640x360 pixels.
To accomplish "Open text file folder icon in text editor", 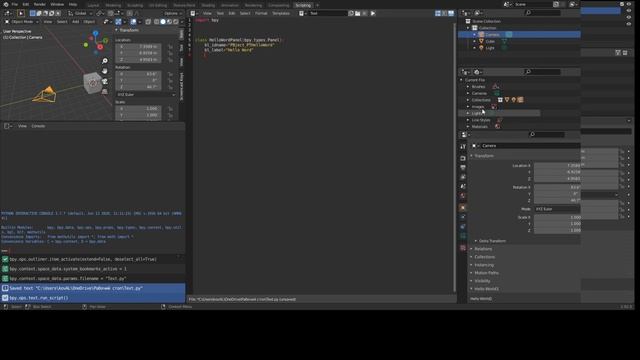I will click(358, 13).
